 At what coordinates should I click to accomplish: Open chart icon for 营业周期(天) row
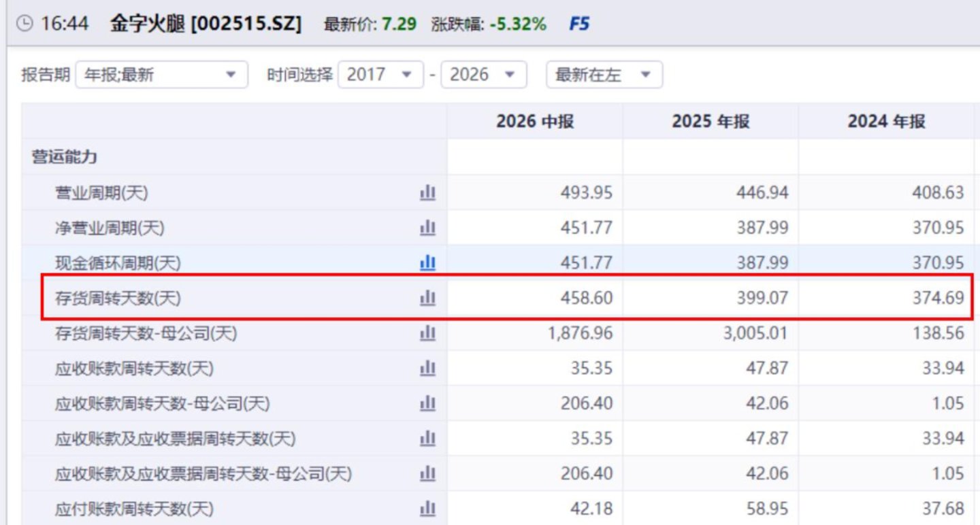[427, 192]
